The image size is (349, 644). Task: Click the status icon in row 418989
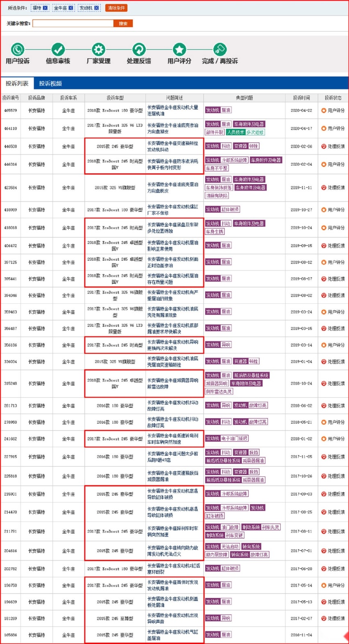324,210
